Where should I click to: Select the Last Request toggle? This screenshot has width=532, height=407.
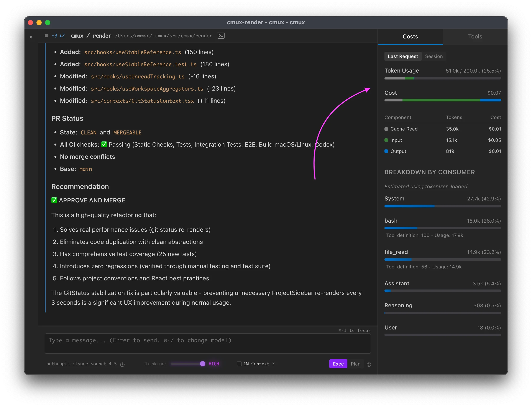[x=403, y=56]
